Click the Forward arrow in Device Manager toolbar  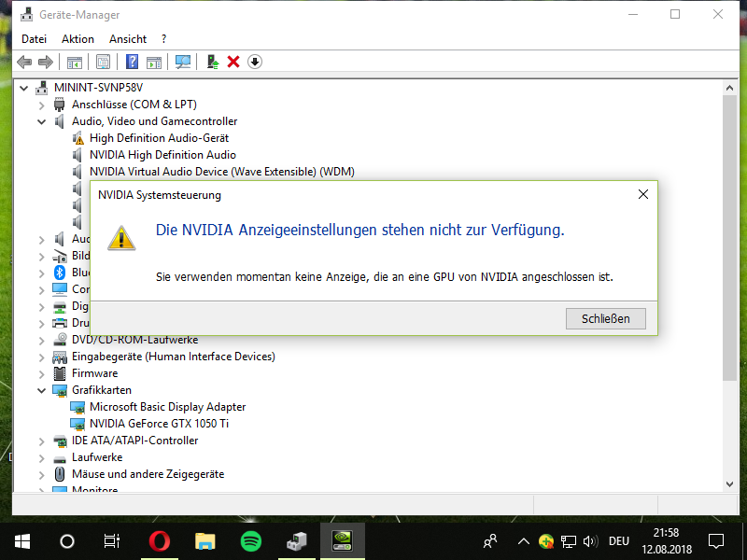[x=45, y=62]
